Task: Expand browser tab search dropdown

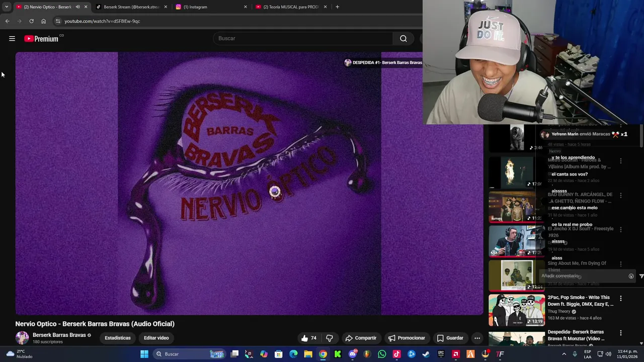Action: point(6,7)
